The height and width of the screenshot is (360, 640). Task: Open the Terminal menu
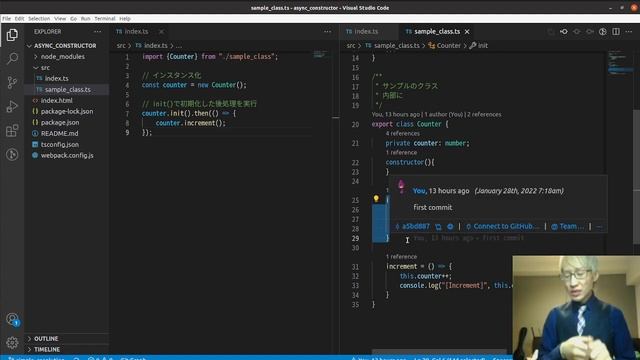(105, 19)
